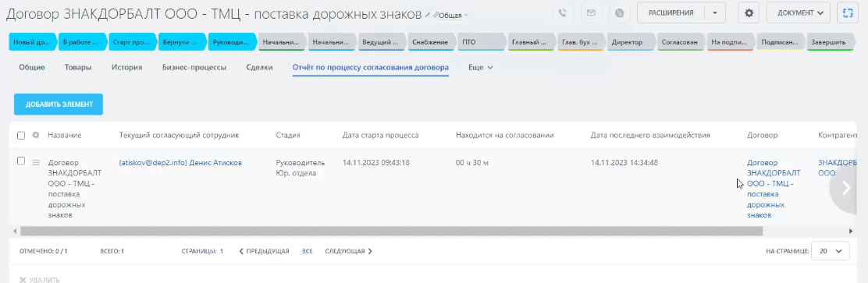Screen dimensions: 868x283
Task: Open the ЗНАКДОРБАЛТ ООО контрагент link
Action: (x=837, y=168)
